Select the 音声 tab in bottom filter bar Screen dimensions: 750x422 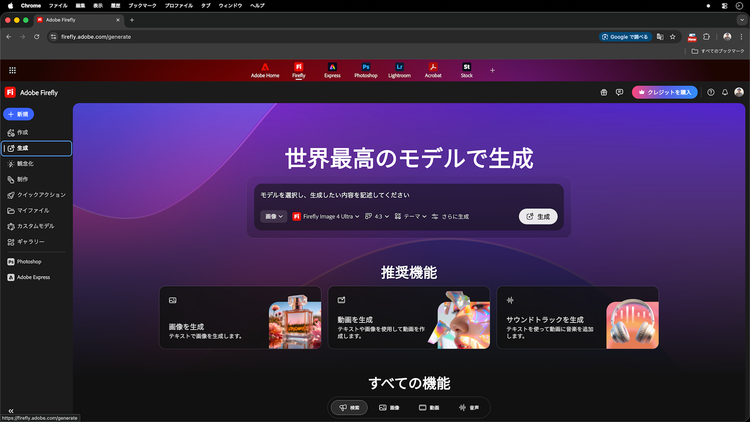(x=469, y=408)
